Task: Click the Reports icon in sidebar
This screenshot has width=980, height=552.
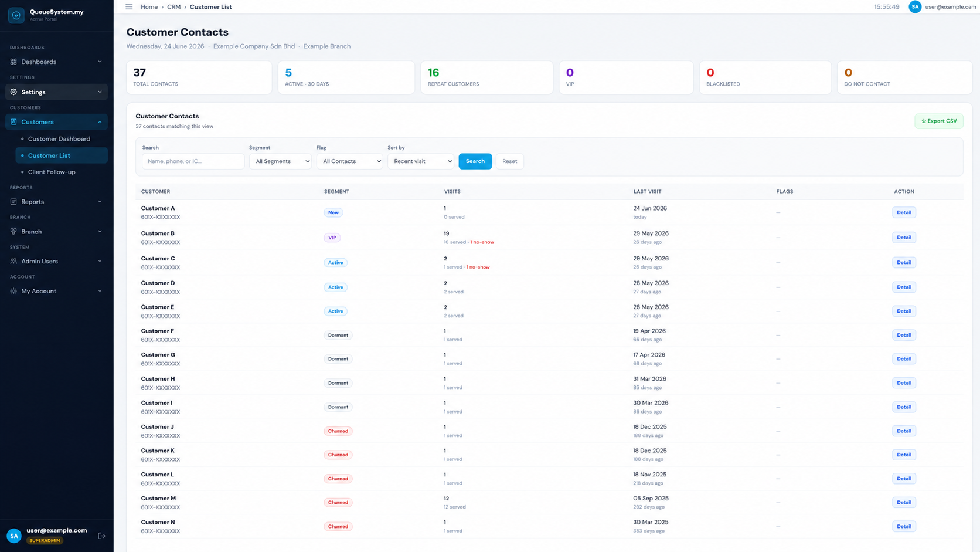Action: coord(13,202)
